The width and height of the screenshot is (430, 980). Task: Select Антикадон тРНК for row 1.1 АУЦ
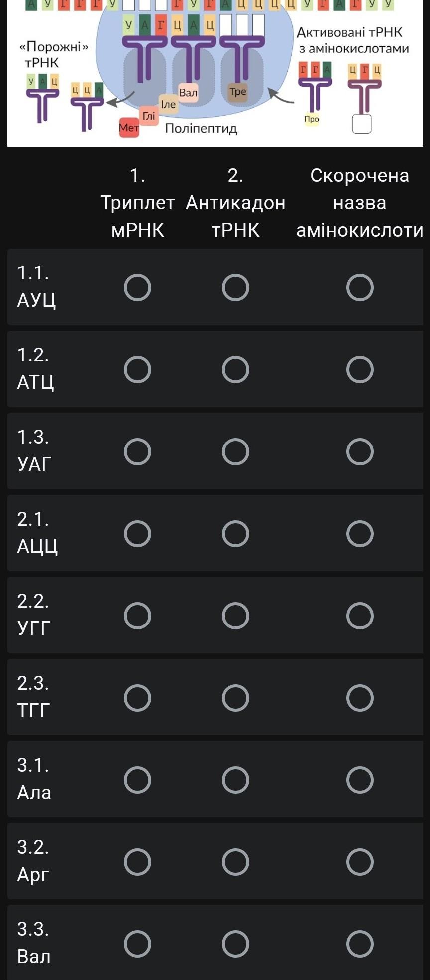pyautogui.click(x=235, y=288)
